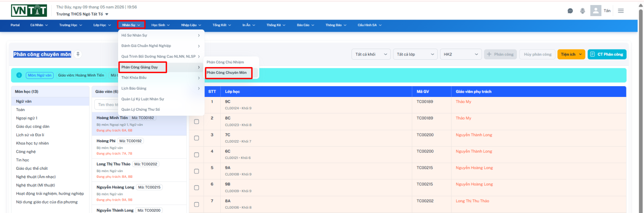644x213 pixels.
Task: Tick the checkbox for class 8A
Action: pyautogui.click(x=196, y=205)
